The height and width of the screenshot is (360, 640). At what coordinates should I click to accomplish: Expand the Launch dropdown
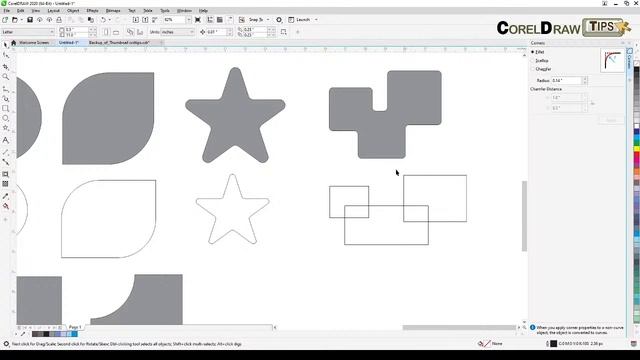(x=316, y=20)
